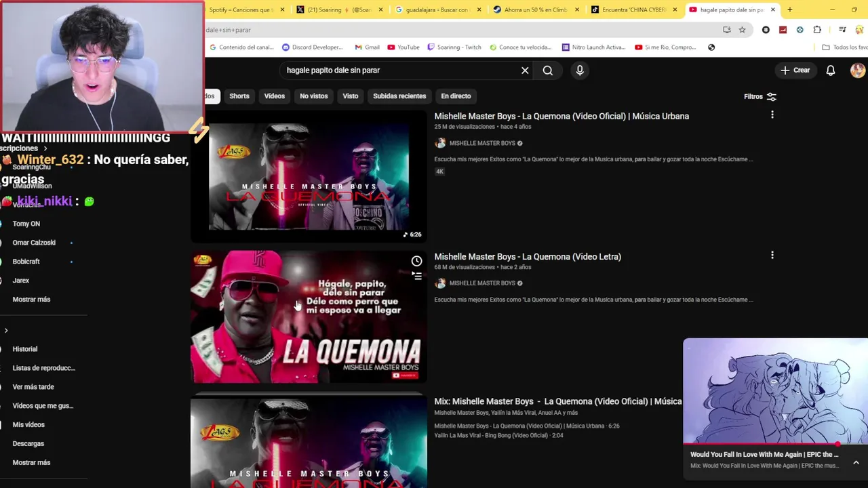Click MISHELLE MASTER BOYS channel avatar, second result
Image resolution: width=868 pixels, height=488 pixels.
point(440,283)
